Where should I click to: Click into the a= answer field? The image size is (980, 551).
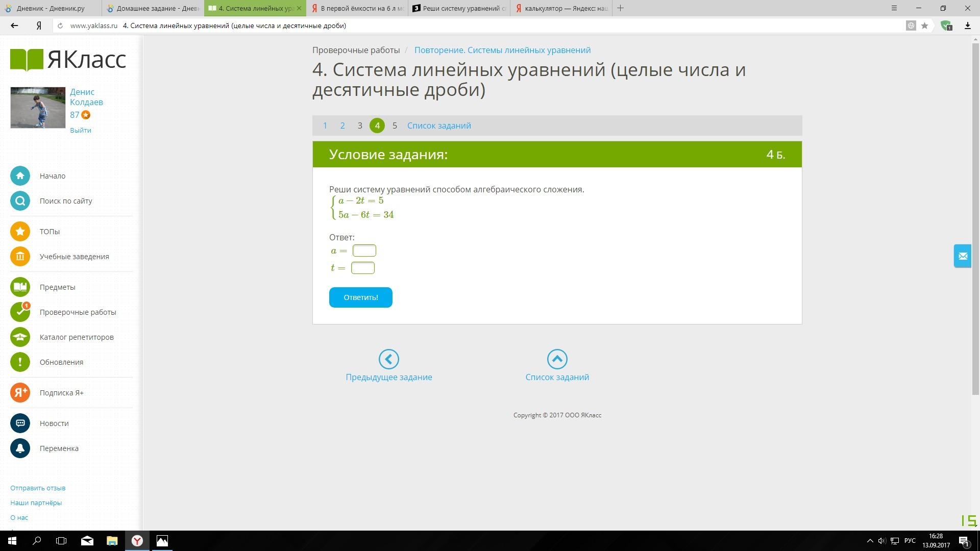point(364,251)
